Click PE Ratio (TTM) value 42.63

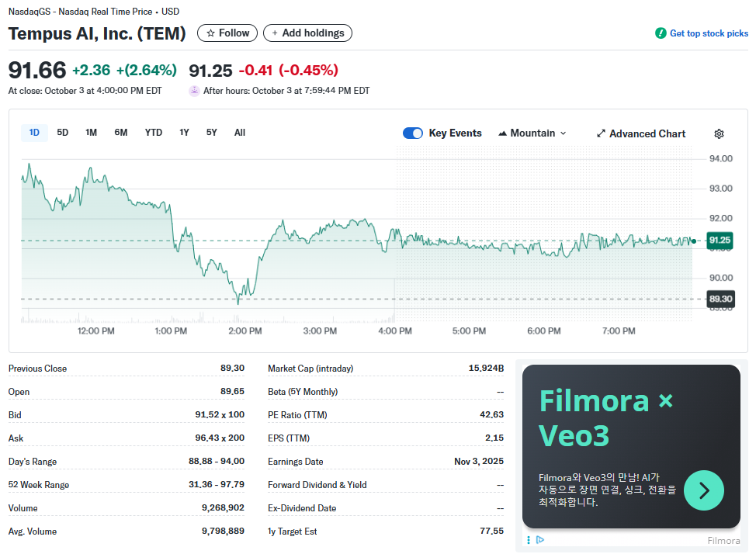[492, 414]
